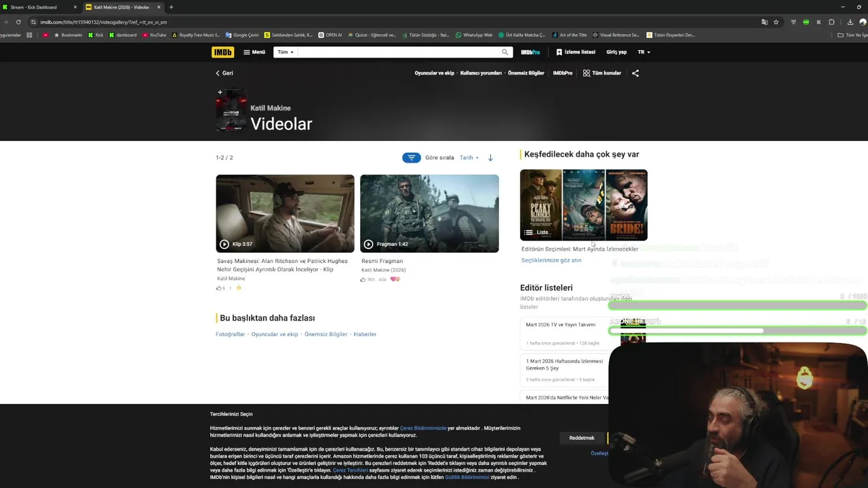Like the Savaş Makinesi clip
The width and height of the screenshot is (868, 488).
click(219, 288)
